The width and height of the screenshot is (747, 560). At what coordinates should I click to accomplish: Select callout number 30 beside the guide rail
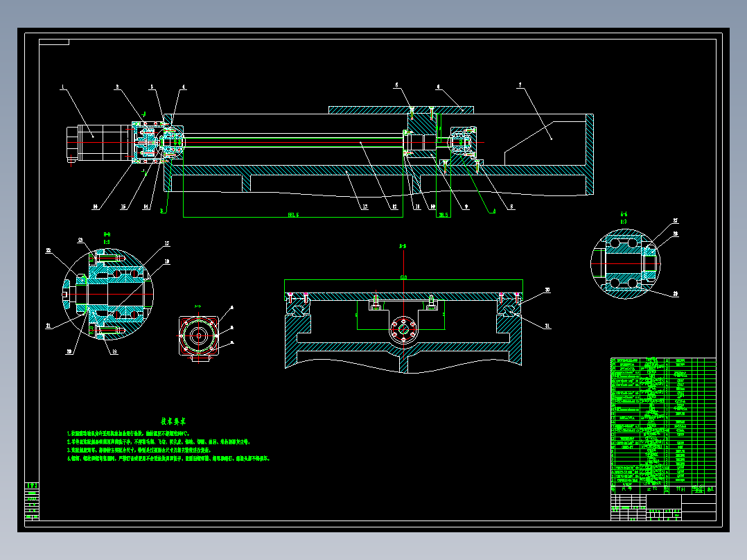tap(547, 290)
